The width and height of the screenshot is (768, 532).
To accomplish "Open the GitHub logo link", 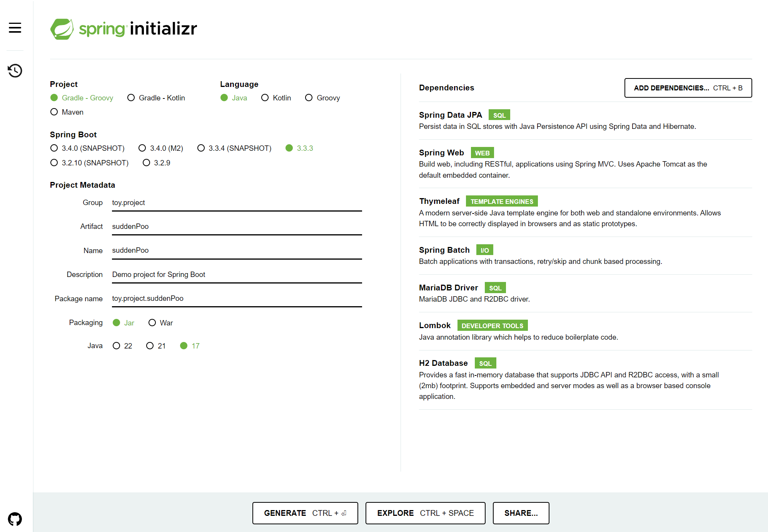I will 15,519.
